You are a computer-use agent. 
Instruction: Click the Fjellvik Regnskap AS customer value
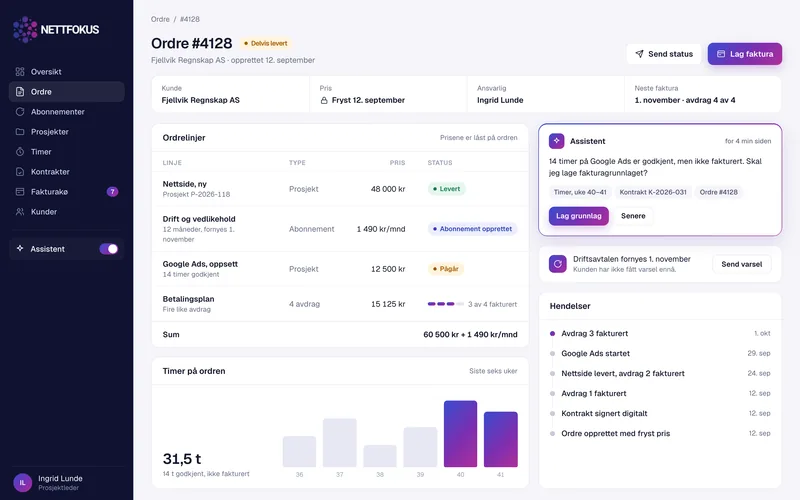click(x=201, y=100)
